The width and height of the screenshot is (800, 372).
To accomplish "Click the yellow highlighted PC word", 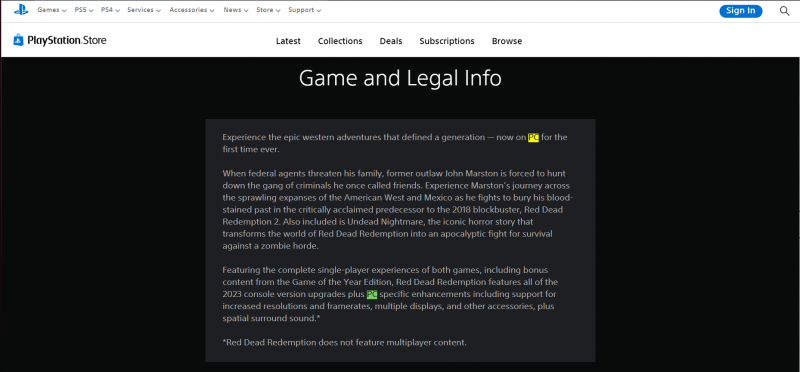I will pyautogui.click(x=533, y=137).
